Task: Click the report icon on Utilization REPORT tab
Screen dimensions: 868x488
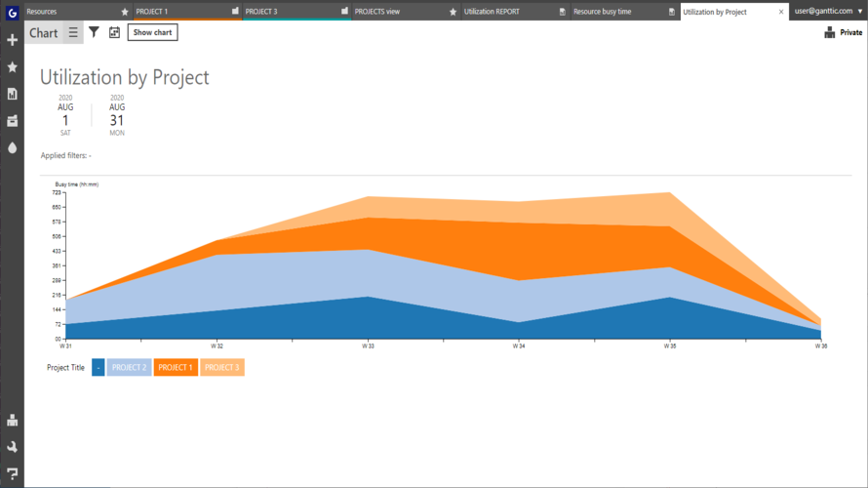Action: click(562, 12)
